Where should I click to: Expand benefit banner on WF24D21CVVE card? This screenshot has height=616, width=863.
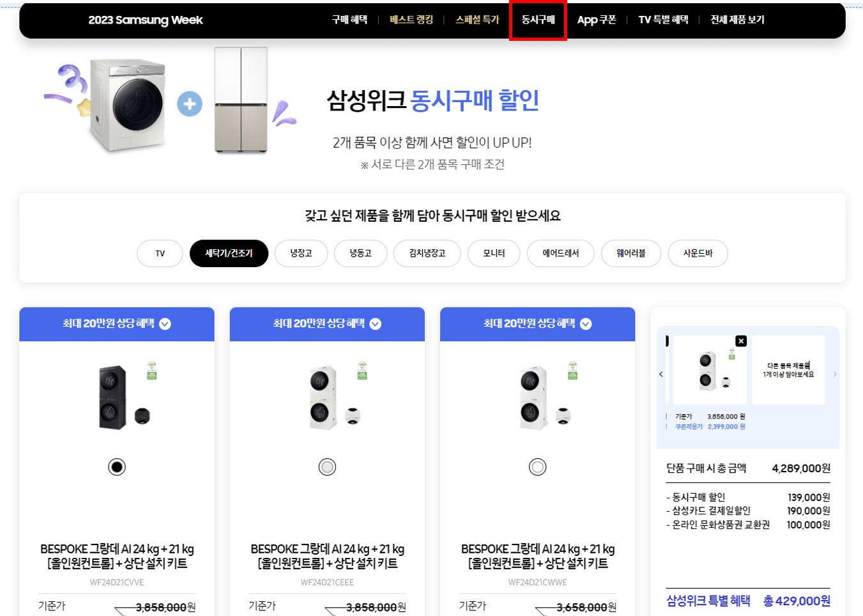click(117, 324)
